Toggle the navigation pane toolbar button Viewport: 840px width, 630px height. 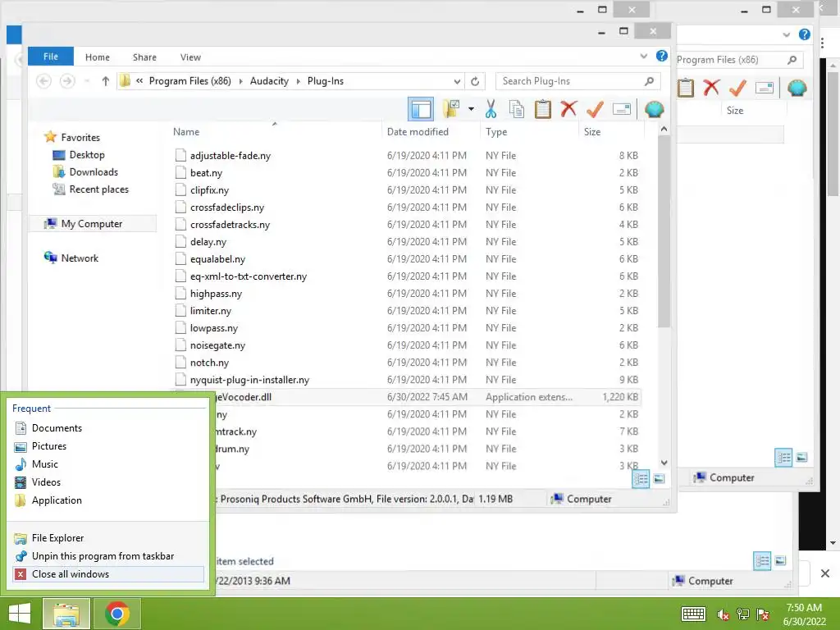(421, 109)
